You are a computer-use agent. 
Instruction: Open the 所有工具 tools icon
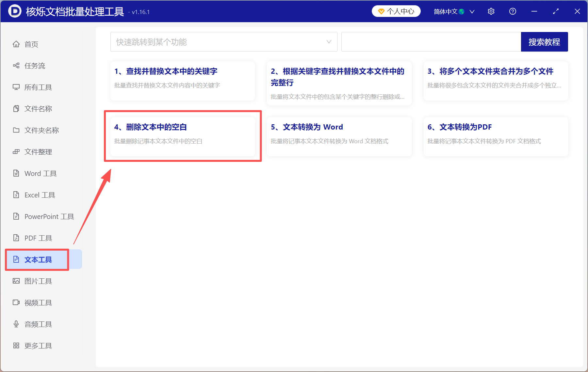[16, 87]
